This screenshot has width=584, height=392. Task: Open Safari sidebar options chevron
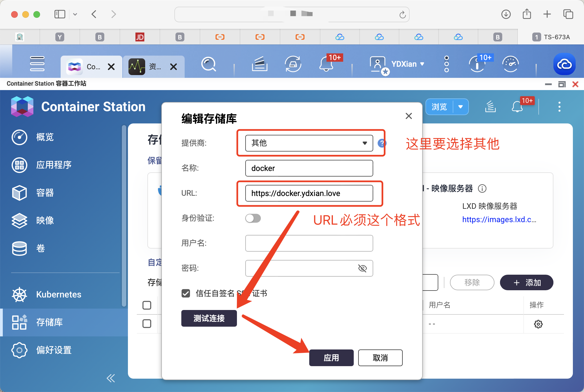click(75, 14)
